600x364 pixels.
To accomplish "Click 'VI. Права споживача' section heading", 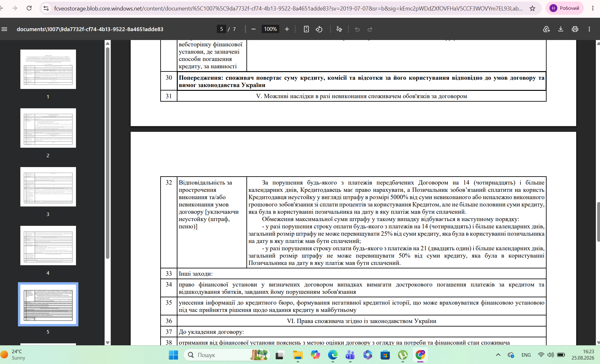I will (x=362, y=321).
